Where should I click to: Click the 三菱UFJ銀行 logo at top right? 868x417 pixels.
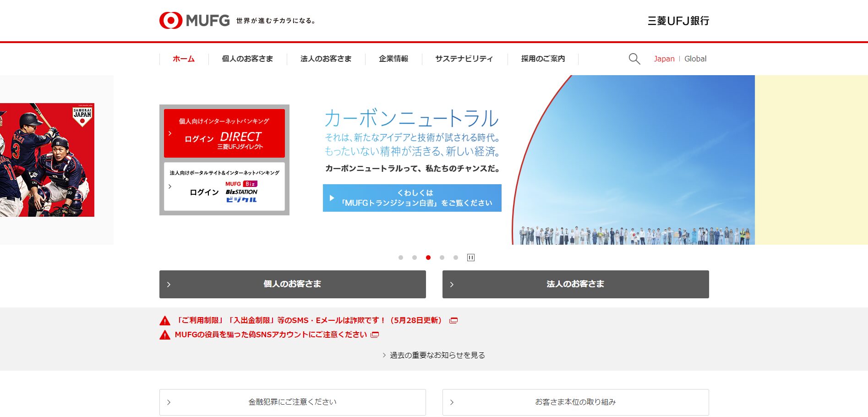(678, 21)
